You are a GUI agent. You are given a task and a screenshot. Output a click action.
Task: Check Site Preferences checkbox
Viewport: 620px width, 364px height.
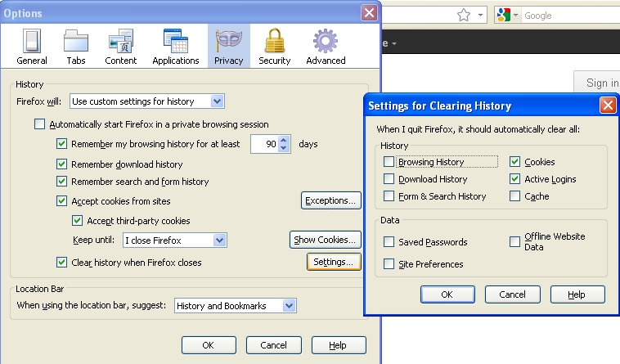click(x=389, y=264)
